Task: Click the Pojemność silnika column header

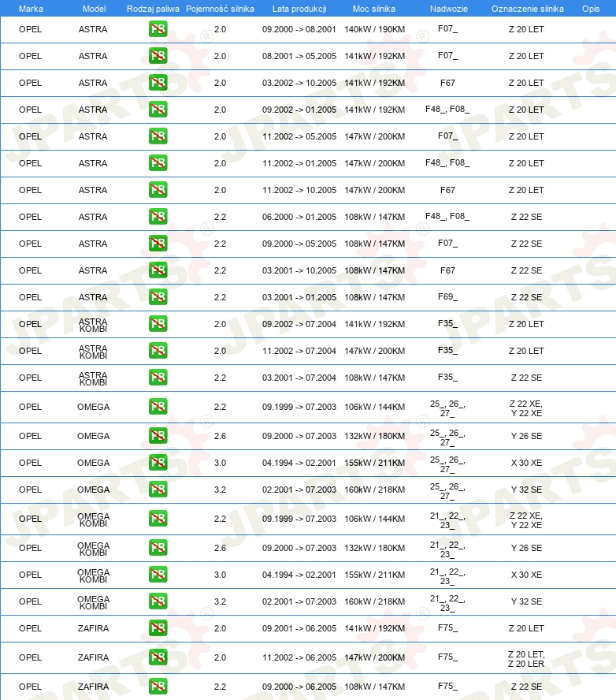Action: pyautogui.click(x=220, y=9)
